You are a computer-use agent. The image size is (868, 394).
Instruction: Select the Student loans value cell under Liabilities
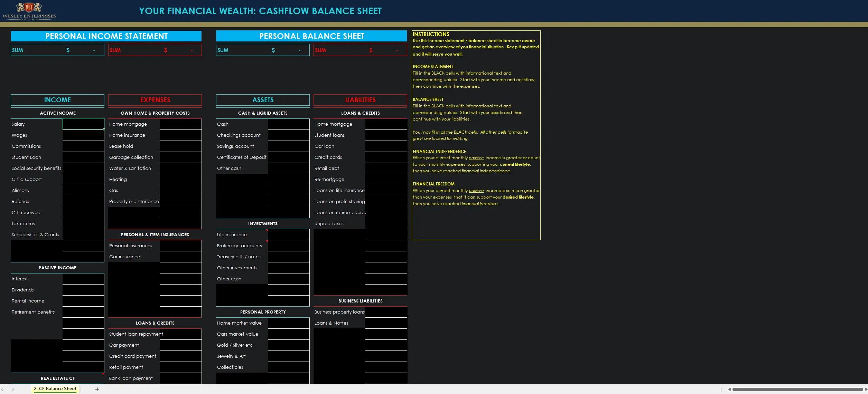[386, 135]
